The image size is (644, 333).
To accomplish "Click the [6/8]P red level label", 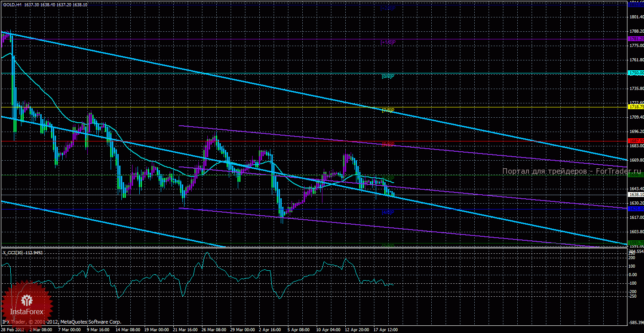I will pos(388,144).
